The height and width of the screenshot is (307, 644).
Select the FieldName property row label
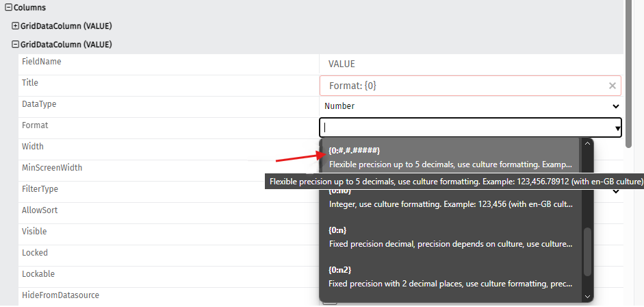(42, 62)
